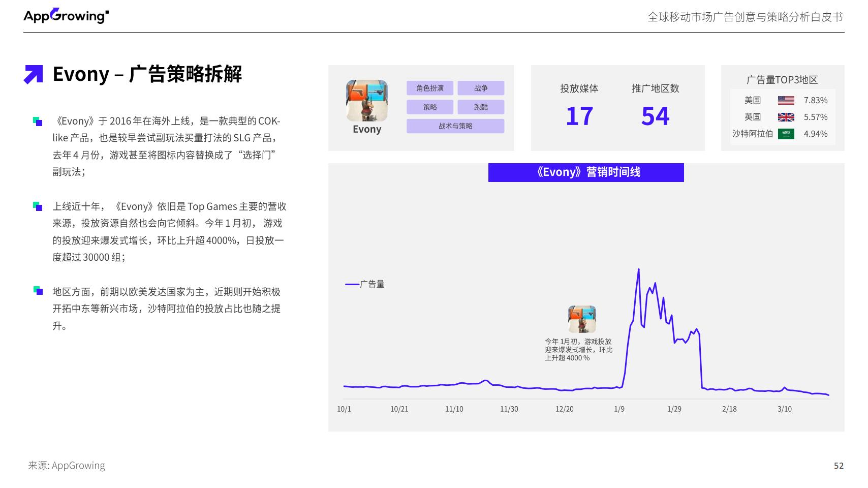Click the first bullet marker icon
868x488 pixels.
tap(38, 121)
